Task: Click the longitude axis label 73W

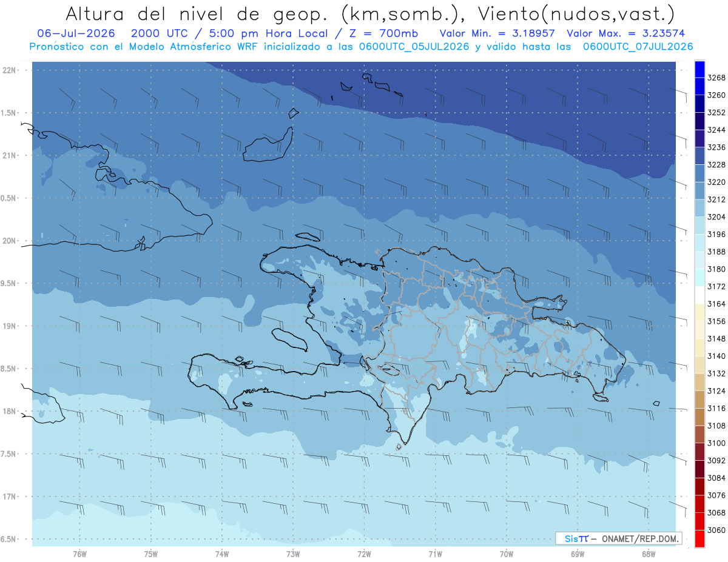Action: tap(293, 554)
